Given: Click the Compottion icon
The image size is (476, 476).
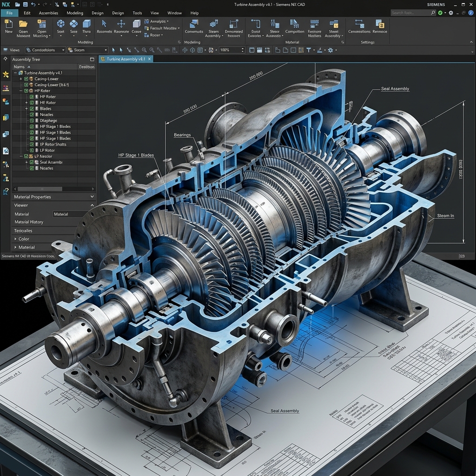Looking at the screenshot, I should point(294,24).
